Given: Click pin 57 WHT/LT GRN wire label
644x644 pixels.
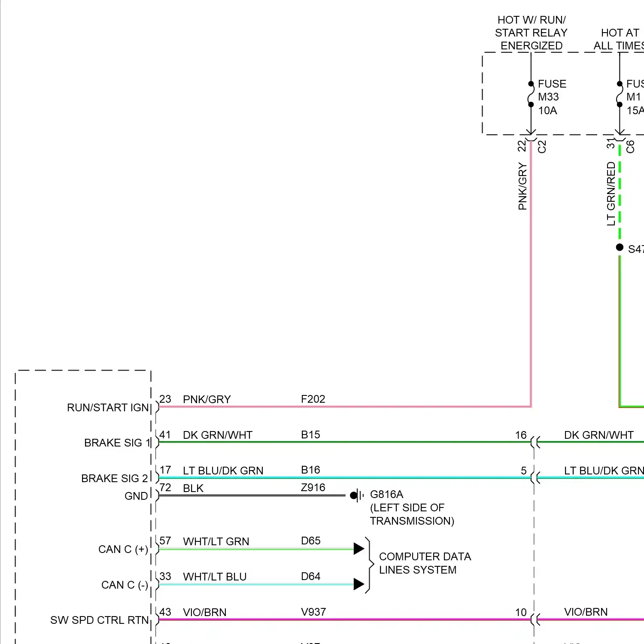Looking at the screenshot, I should 216,541.
